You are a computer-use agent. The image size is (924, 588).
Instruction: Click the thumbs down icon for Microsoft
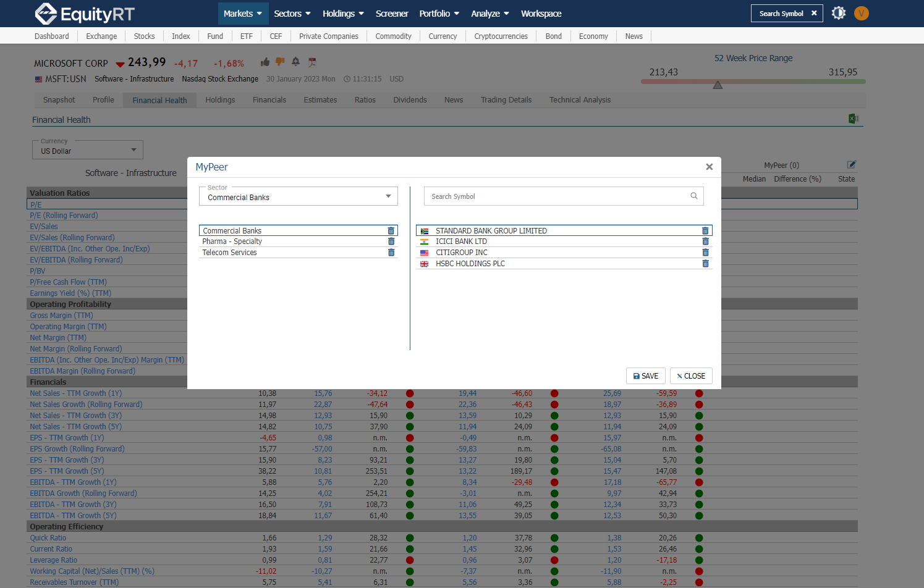point(280,62)
